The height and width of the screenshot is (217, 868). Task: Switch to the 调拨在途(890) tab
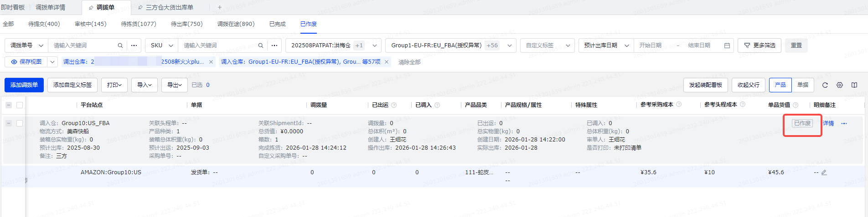[x=236, y=24]
